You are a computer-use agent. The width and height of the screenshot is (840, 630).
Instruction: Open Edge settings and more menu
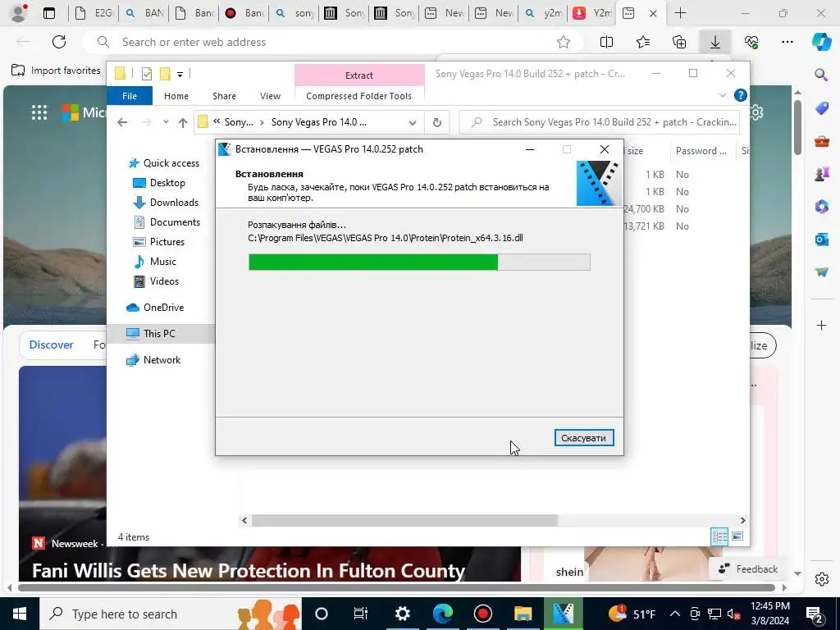tap(787, 42)
